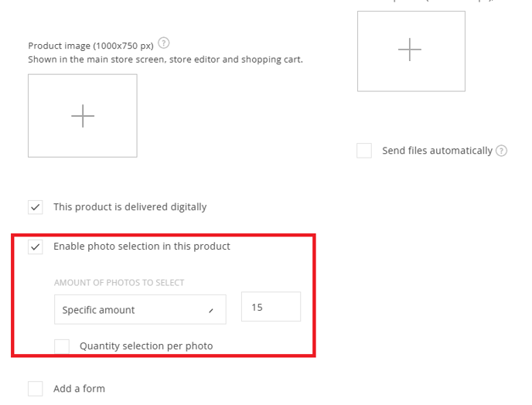Image resolution: width=532 pixels, height=405 pixels.
Task: Enable Send files automatically checkbox
Action: pyautogui.click(x=364, y=151)
